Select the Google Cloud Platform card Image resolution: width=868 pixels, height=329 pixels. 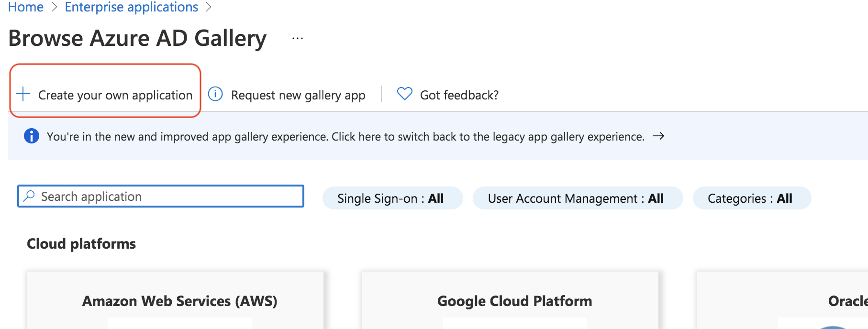tap(514, 301)
